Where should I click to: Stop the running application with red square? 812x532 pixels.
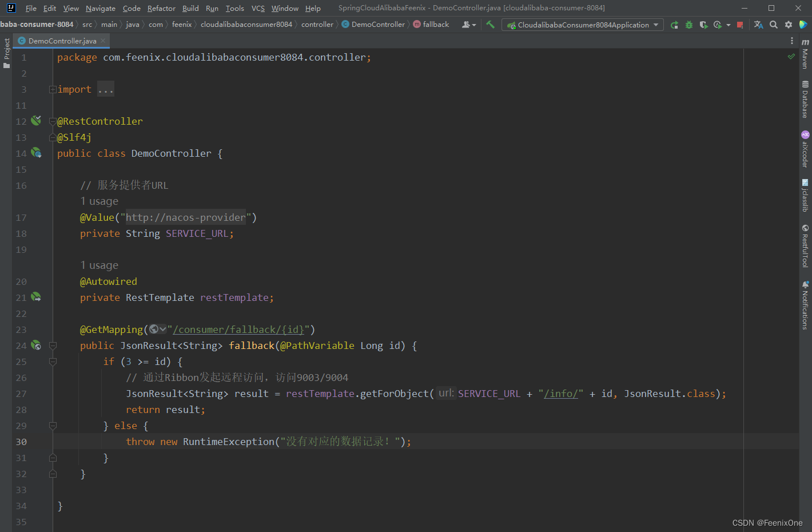pos(740,25)
